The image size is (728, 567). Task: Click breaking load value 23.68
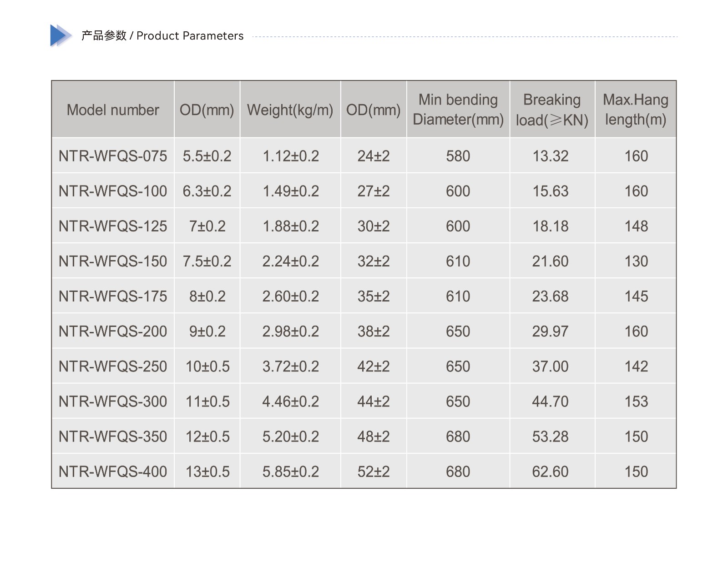point(551,296)
